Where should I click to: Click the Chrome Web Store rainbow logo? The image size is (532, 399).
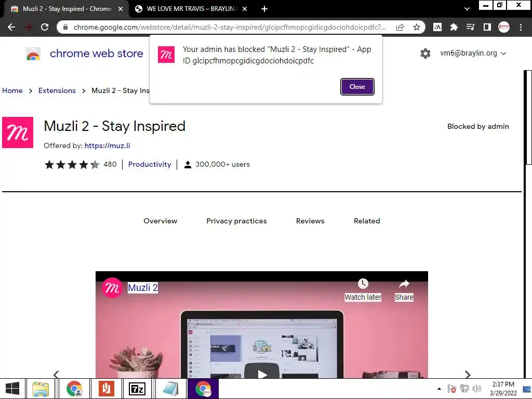click(33, 54)
